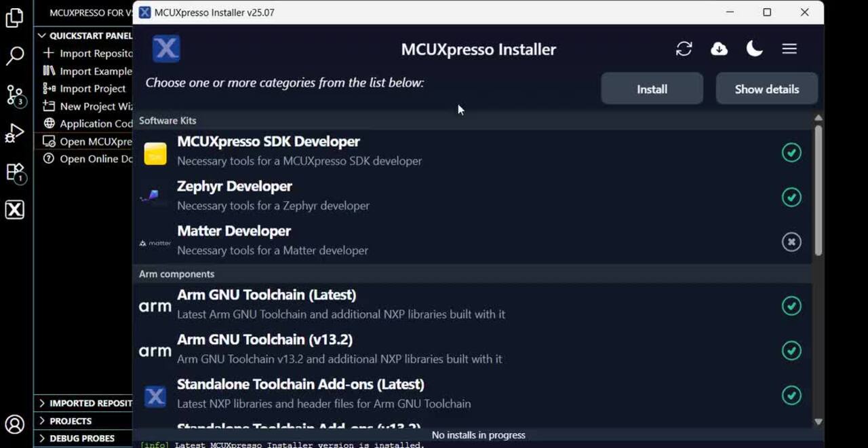Click the Install button

point(652,89)
